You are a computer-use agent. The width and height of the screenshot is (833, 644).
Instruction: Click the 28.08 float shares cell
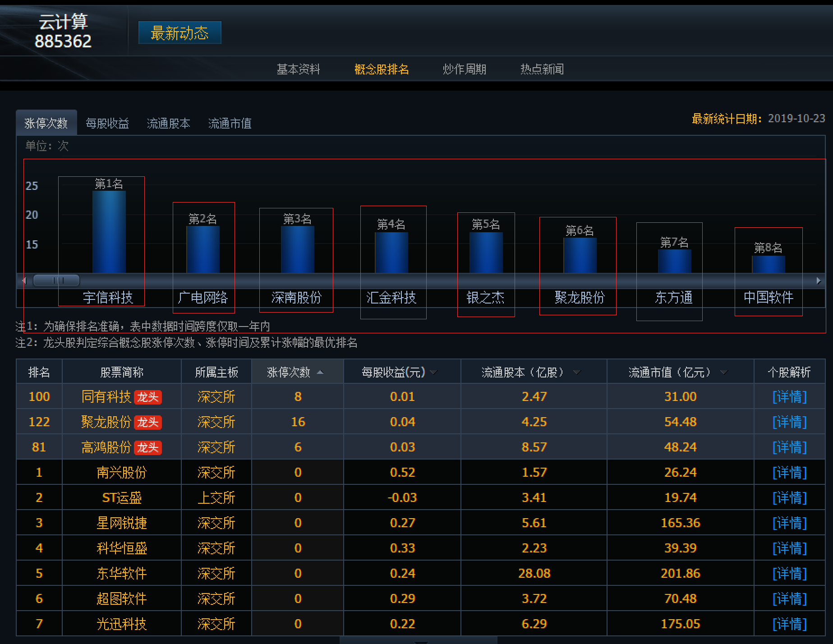coord(534,574)
